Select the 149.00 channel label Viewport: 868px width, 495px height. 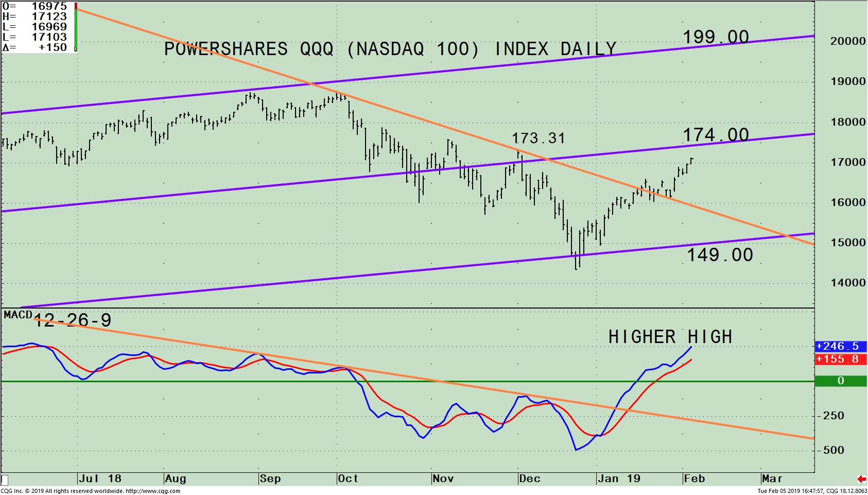720,255
